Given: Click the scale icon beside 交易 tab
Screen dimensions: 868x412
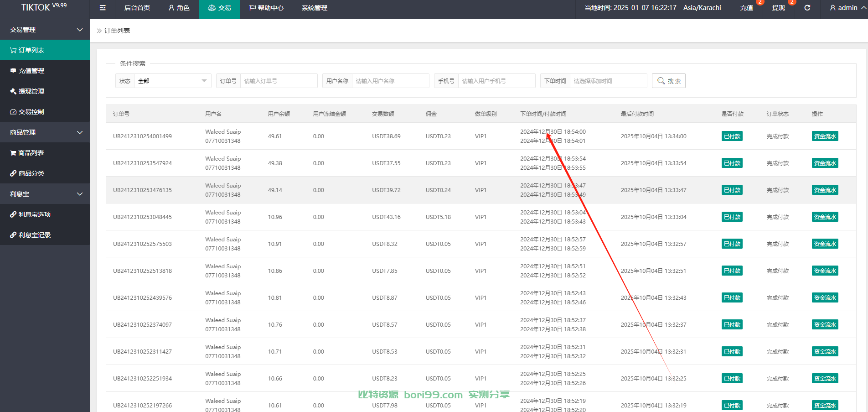Looking at the screenshot, I should pyautogui.click(x=212, y=8).
